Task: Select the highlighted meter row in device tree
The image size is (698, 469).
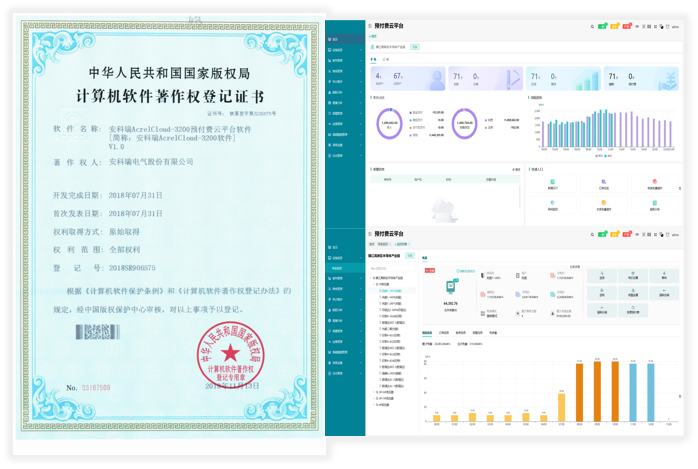Action: pyautogui.click(x=394, y=291)
